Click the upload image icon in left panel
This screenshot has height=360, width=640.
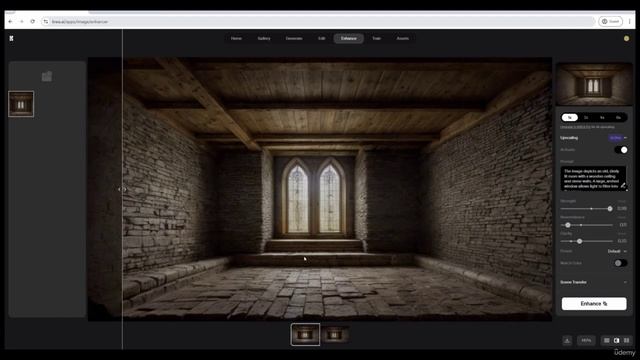click(x=47, y=76)
